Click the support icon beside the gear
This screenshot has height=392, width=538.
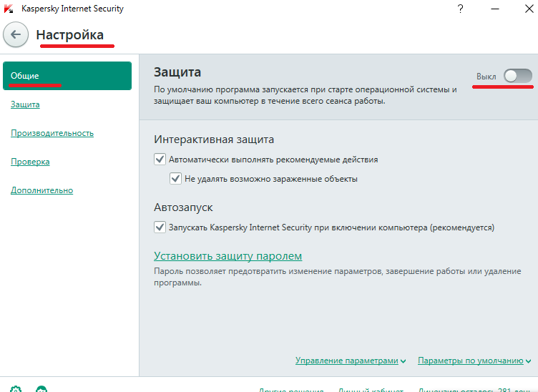point(41,389)
